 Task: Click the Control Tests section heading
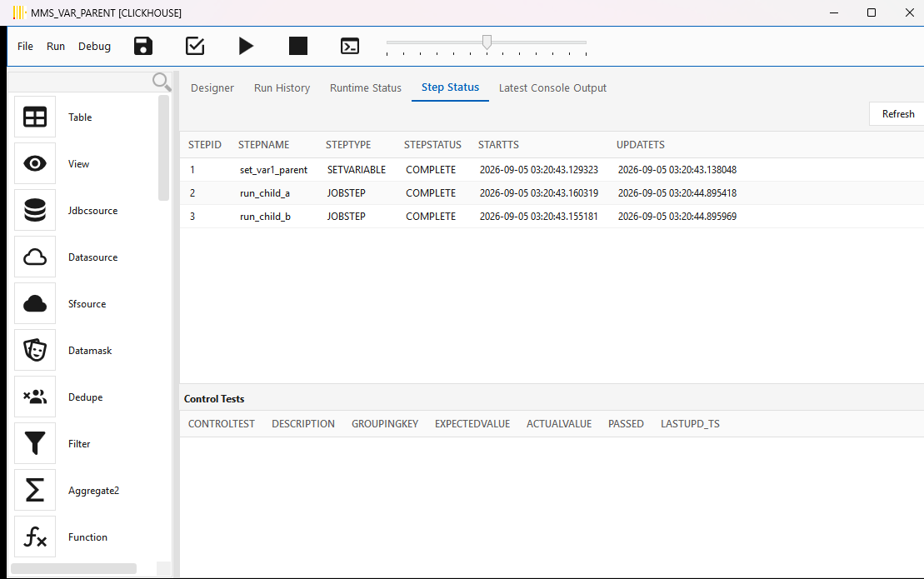click(x=214, y=399)
